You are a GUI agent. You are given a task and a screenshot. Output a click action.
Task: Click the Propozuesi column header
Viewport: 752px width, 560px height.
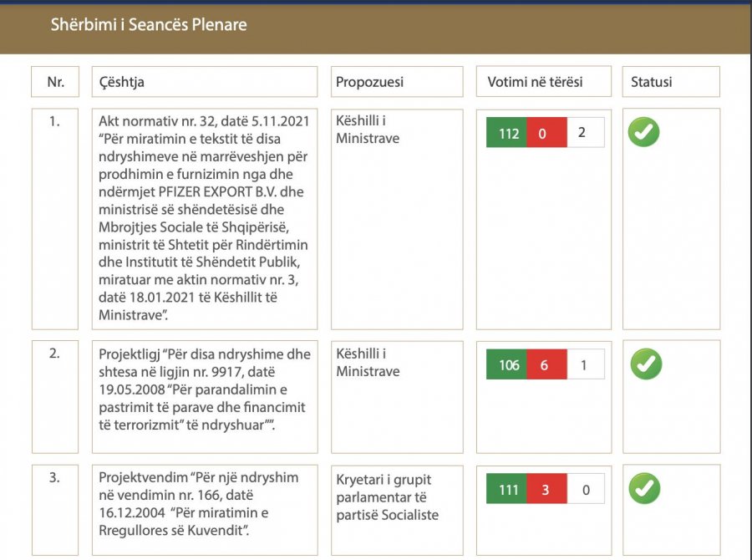[x=397, y=82]
